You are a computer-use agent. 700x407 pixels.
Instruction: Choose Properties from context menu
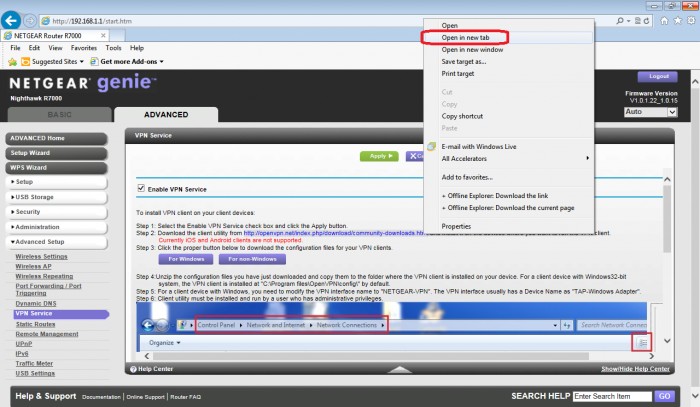click(x=509, y=226)
